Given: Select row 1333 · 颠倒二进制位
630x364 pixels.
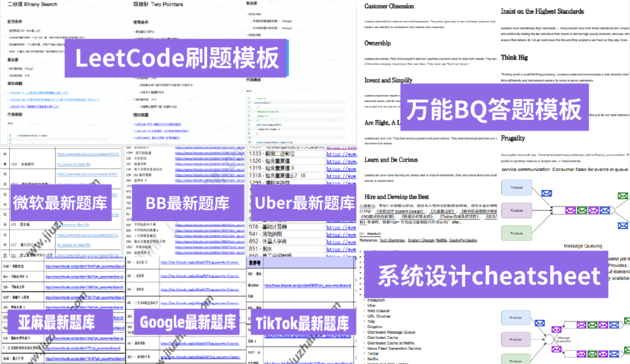Looking at the screenshot, I should tap(287, 153).
